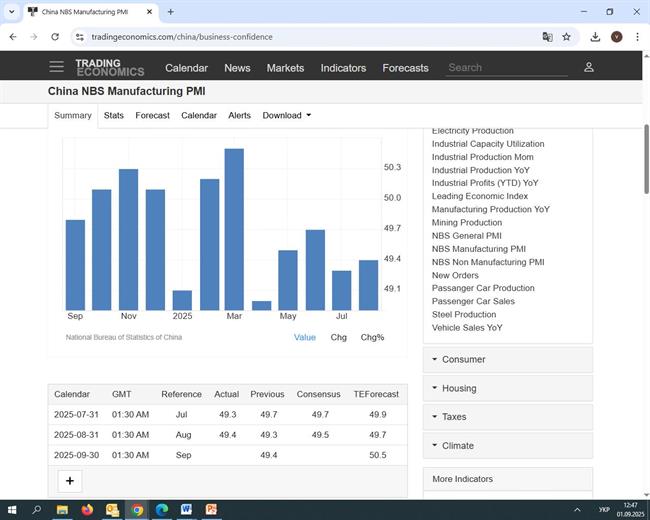Image resolution: width=650 pixels, height=520 pixels.
Task: Open a new browser tab
Action: coord(170,12)
